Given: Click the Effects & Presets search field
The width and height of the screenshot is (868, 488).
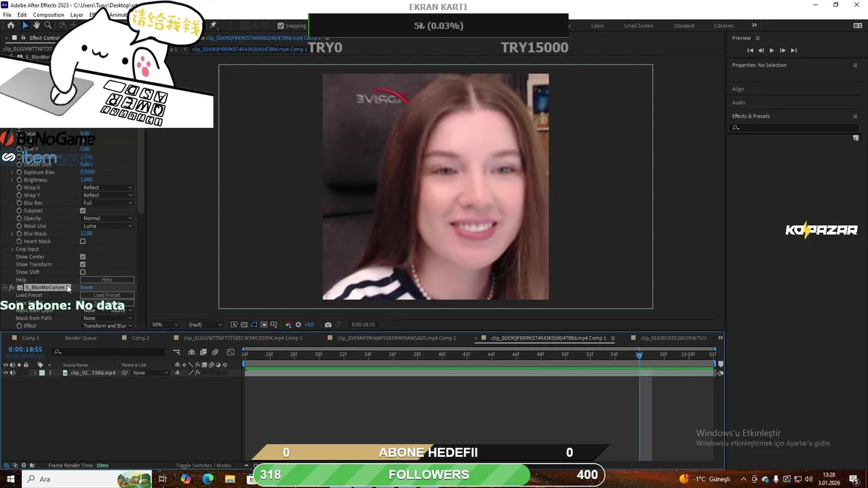Looking at the screenshot, I should tap(793, 127).
